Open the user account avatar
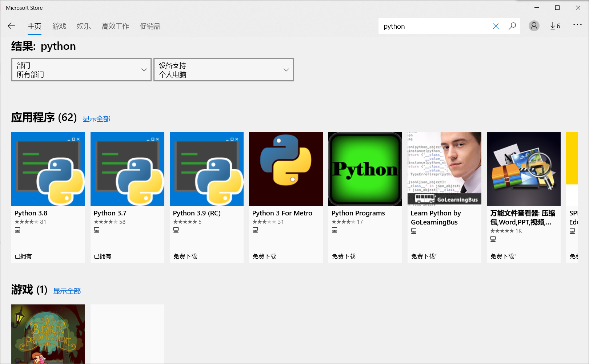The height and width of the screenshot is (364, 589). [x=534, y=26]
